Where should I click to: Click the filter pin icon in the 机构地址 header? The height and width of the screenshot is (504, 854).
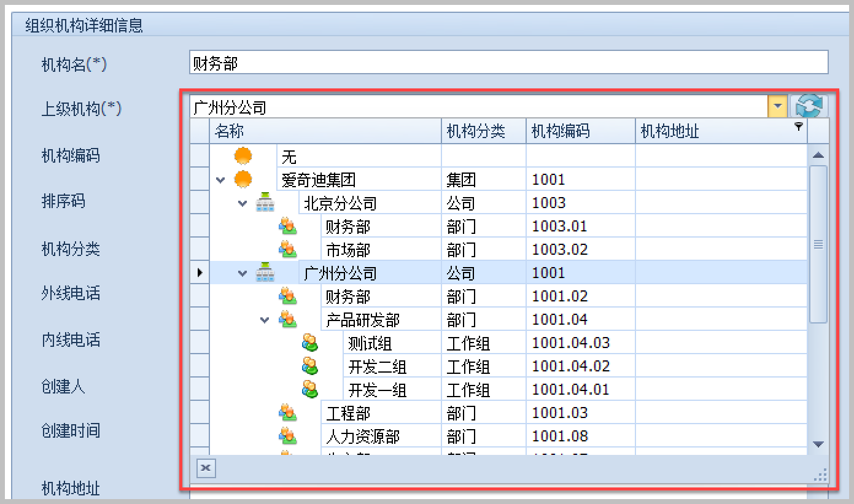pos(798,126)
